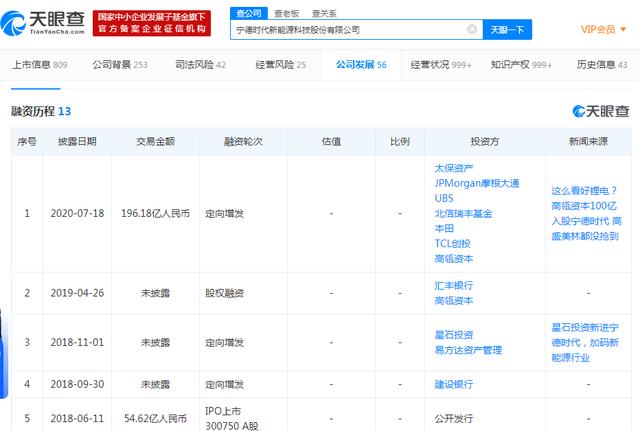640x431 pixels.
Task: Select the 查关系 search tab
Action: pos(324,13)
